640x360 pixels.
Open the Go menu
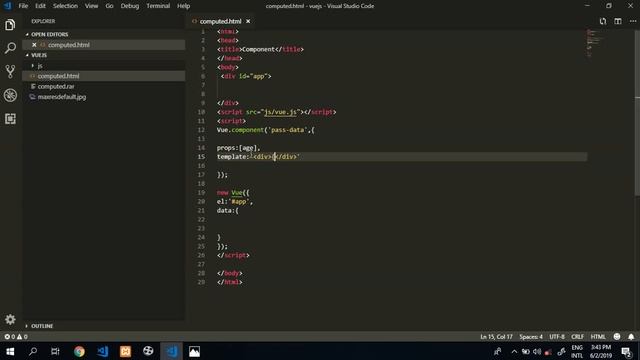coord(109,6)
